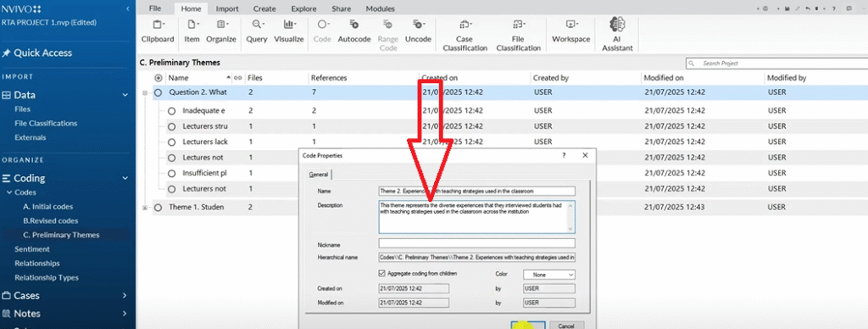Collapse the Question 2 tree node
This screenshot has height=329, width=868.
145,93
